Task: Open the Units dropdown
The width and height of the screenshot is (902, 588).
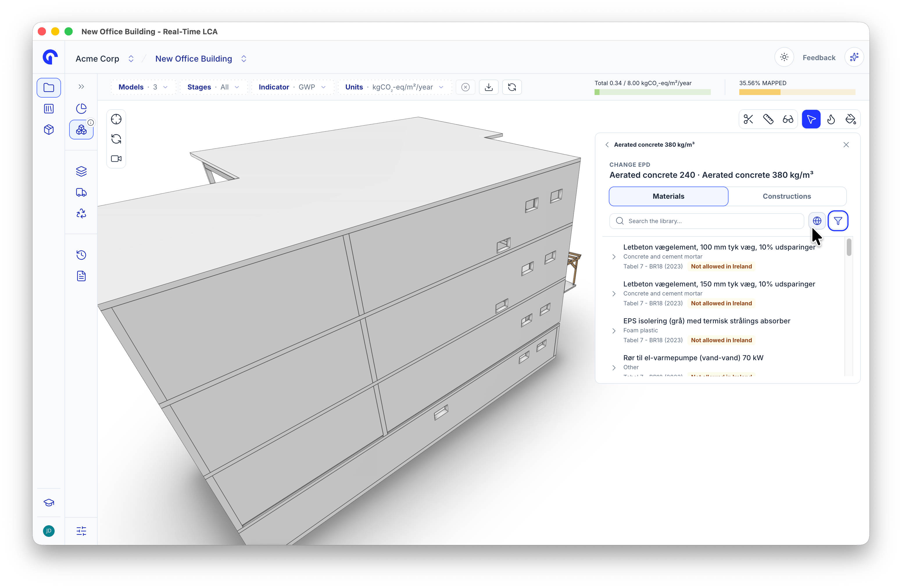Action: coord(395,87)
